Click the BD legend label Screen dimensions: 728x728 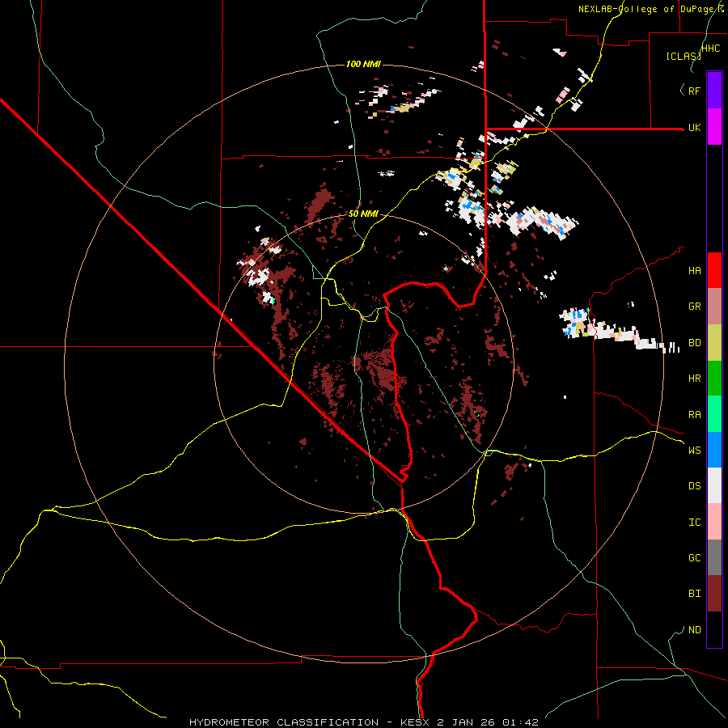coord(694,343)
